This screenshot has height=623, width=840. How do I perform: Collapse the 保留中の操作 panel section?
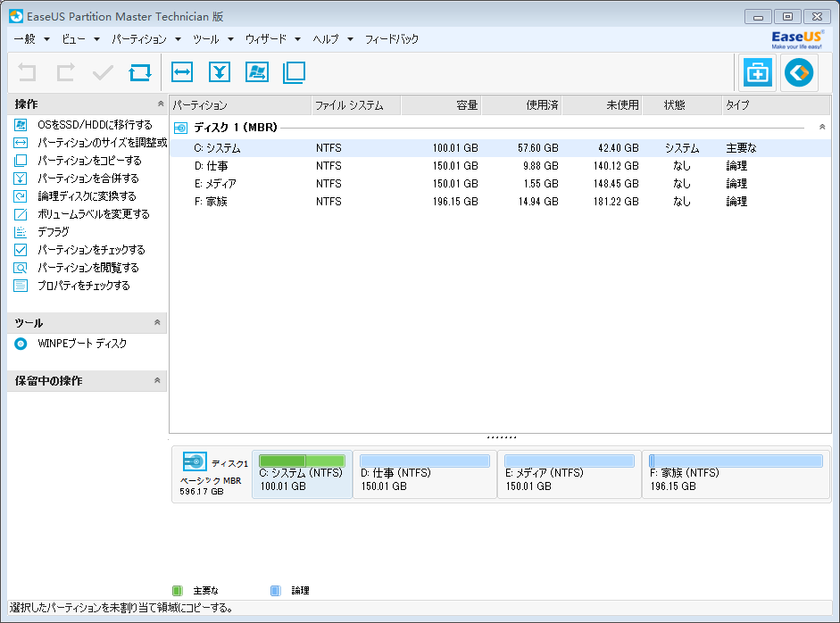[157, 380]
